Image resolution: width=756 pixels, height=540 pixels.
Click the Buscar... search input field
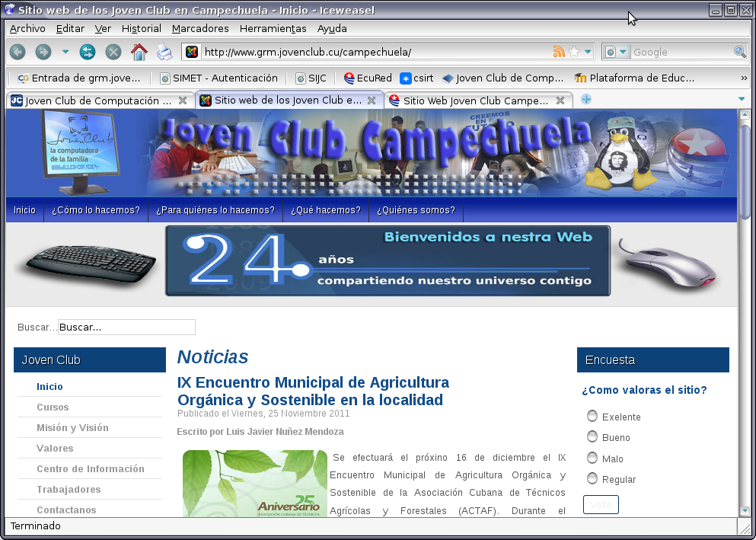126,327
